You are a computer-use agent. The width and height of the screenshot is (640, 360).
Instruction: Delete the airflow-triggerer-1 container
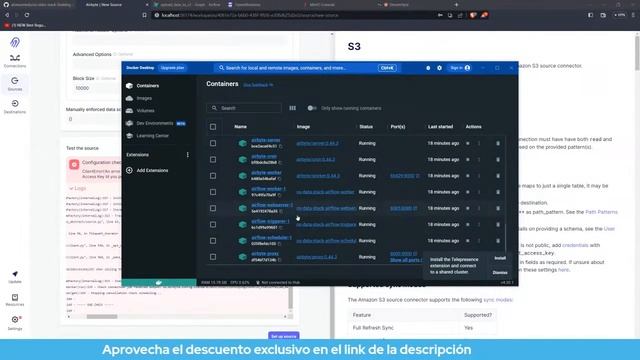coord(498,224)
